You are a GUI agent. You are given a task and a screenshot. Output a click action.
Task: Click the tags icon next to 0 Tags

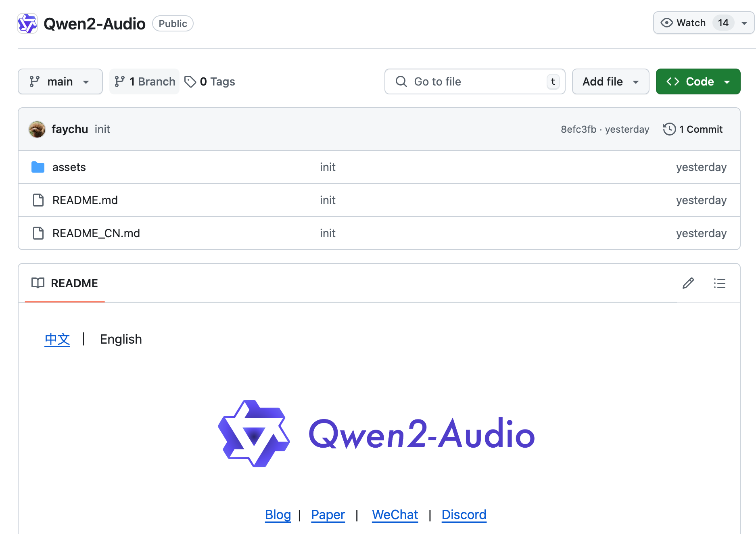[x=190, y=81]
